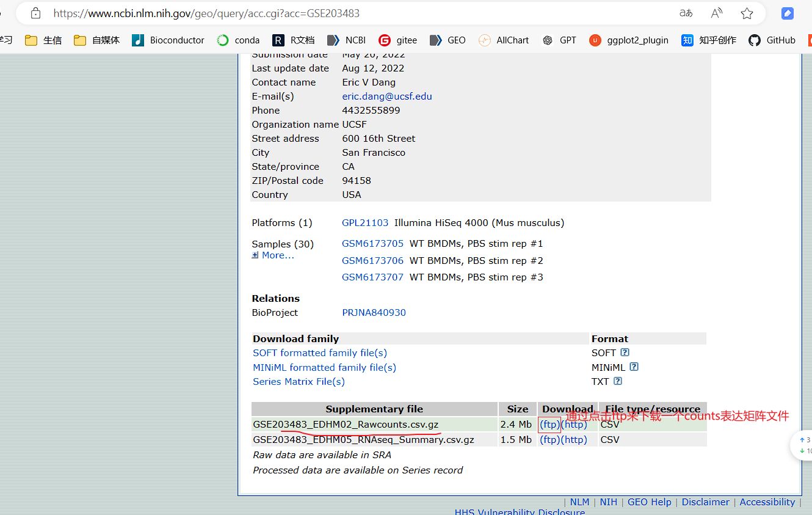
Task: Open GPL21103 platform link
Action: coord(365,223)
